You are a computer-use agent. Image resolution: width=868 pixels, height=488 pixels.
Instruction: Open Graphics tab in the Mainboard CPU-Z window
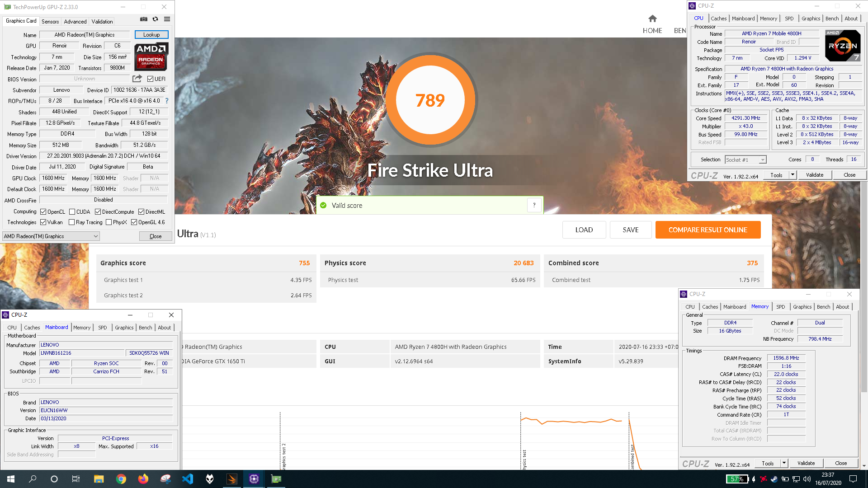pos(124,328)
